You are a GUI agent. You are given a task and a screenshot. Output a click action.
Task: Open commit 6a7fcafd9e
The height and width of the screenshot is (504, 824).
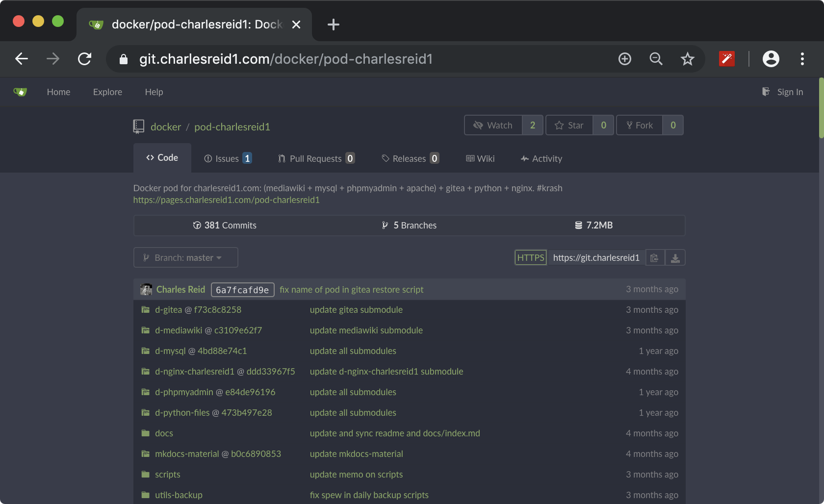click(x=243, y=290)
